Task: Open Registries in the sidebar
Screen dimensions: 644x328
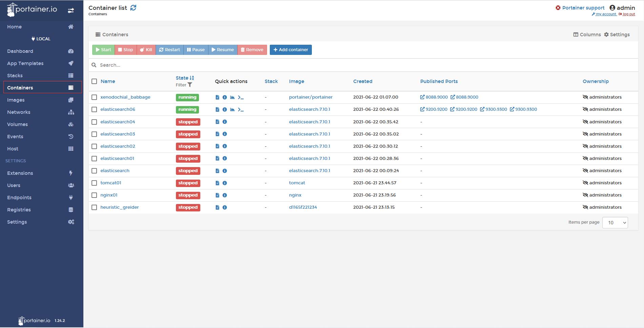Action: pyautogui.click(x=42, y=210)
